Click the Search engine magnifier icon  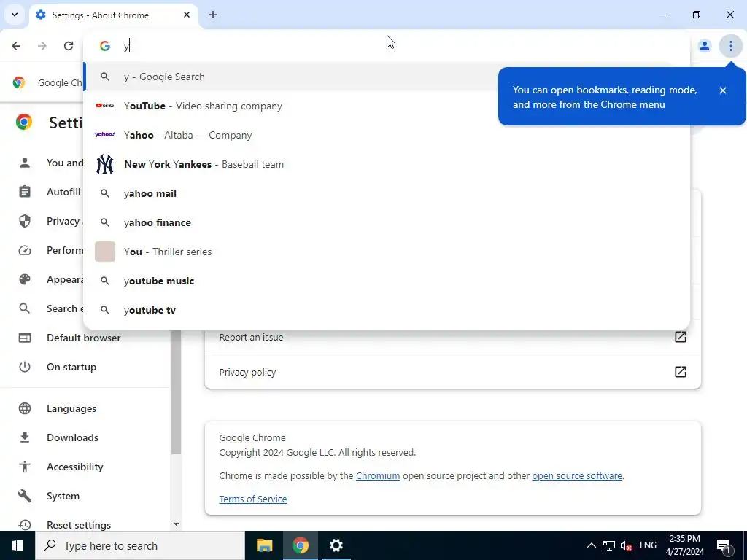(x=25, y=308)
